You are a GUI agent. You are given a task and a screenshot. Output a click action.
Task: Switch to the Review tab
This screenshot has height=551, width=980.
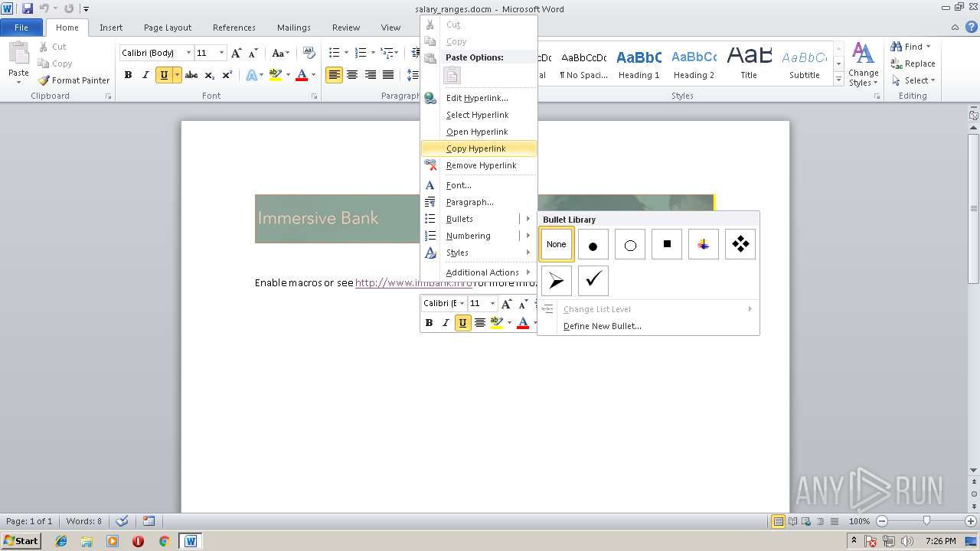tap(346, 28)
